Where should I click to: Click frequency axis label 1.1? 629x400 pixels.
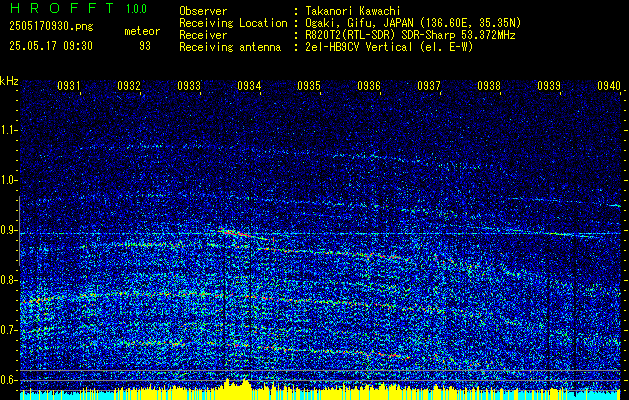(x=8, y=130)
